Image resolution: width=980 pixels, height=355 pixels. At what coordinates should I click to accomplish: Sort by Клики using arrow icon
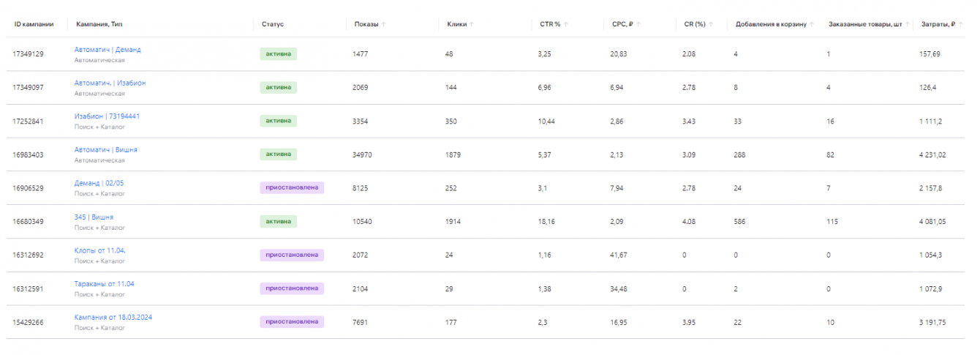pos(472,24)
